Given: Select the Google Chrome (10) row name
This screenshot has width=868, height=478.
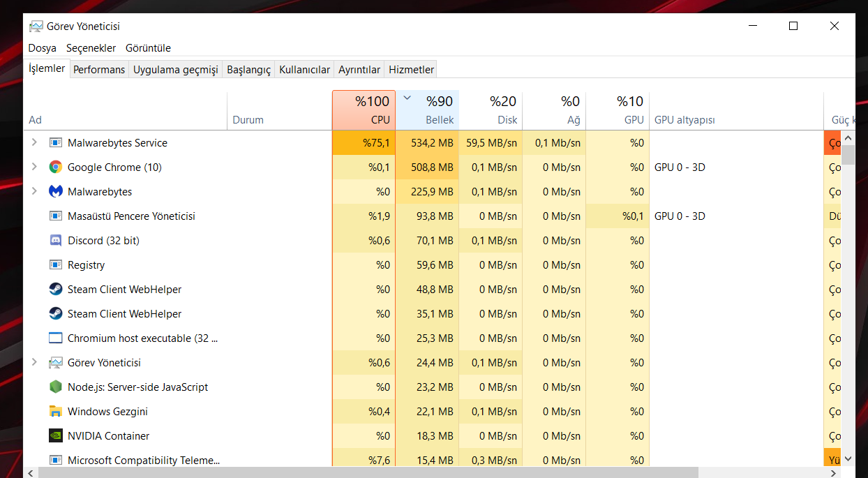Looking at the screenshot, I should pyautogui.click(x=114, y=167).
